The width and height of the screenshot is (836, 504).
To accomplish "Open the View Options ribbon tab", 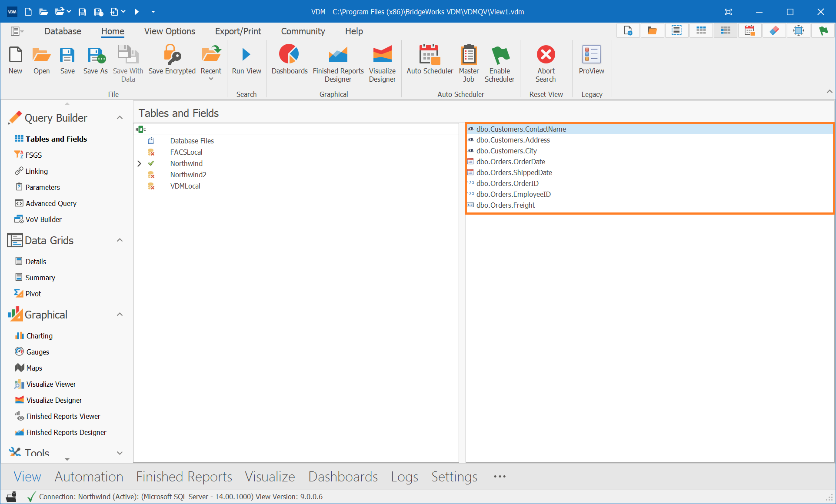I will click(170, 31).
